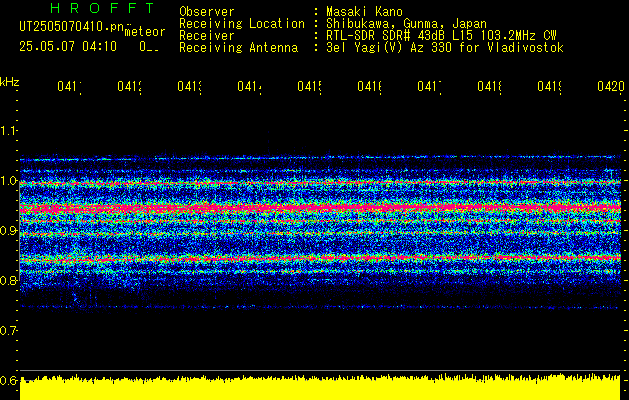Click the 0.6 kHz axis tick label
629x400 pixels.
click(8, 380)
